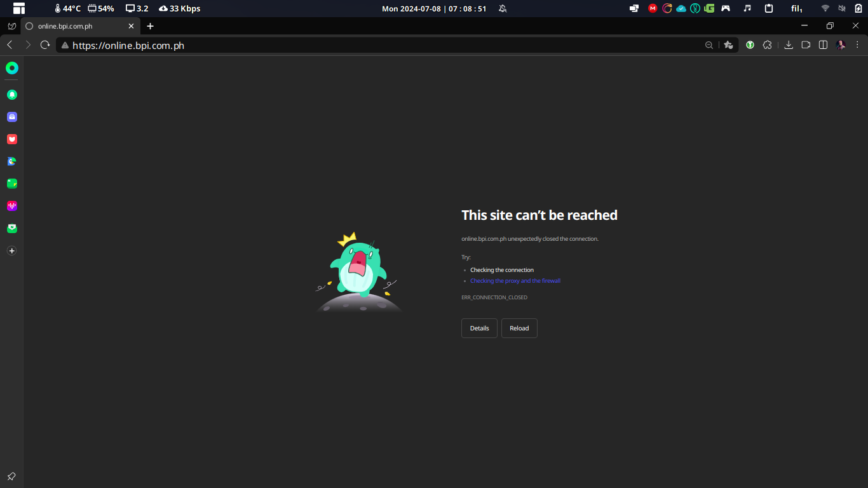Open the music note tray icon
This screenshot has width=868, height=488.
click(747, 8)
